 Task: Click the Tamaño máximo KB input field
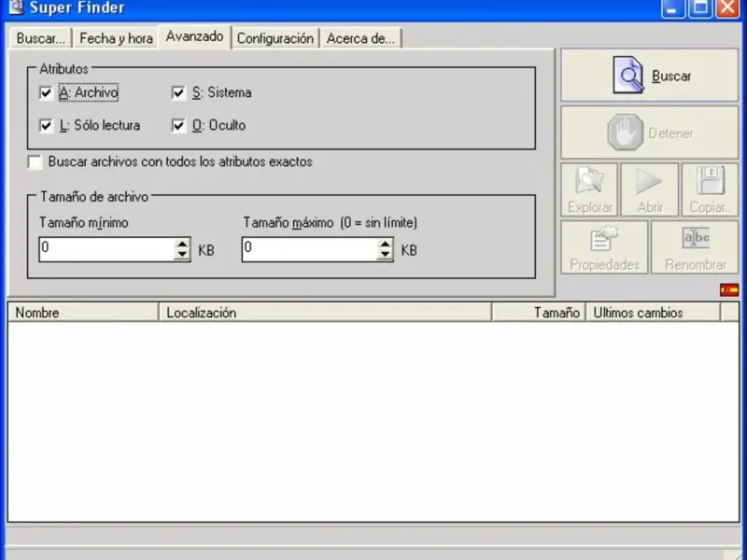tap(310, 249)
